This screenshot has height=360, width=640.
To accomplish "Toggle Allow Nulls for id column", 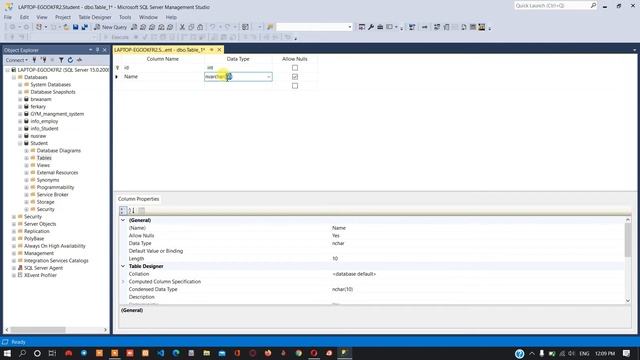I will [x=295, y=68].
